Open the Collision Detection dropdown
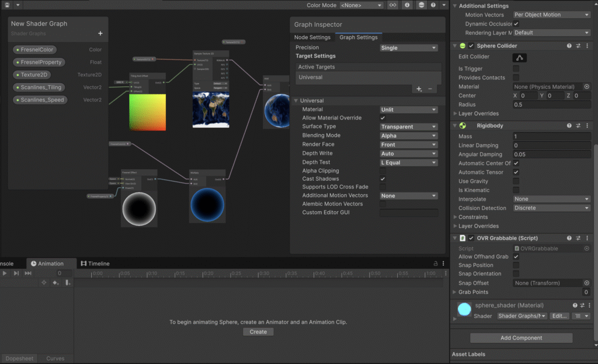Screen dimensions: 598x364 pos(551,208)
